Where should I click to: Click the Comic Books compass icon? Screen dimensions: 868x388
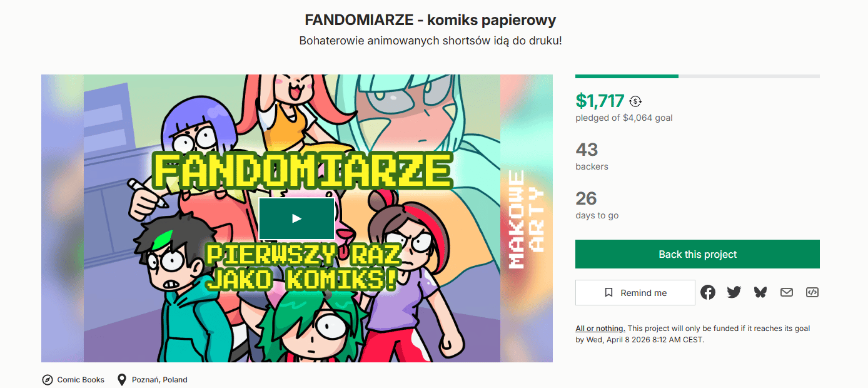tap(47, 380)
